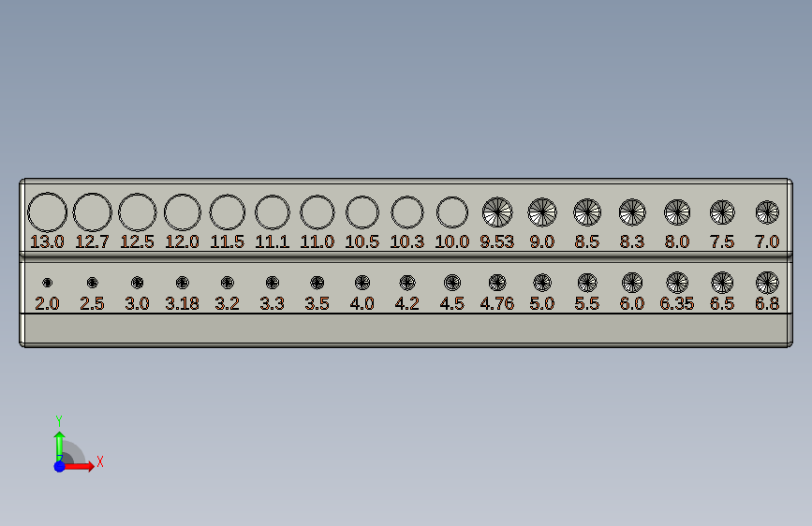The width and height of the screenshot is (812, 526).
Task: Click the engraved text 5.5
Action: pyautogui.click(x=587, y=303)
